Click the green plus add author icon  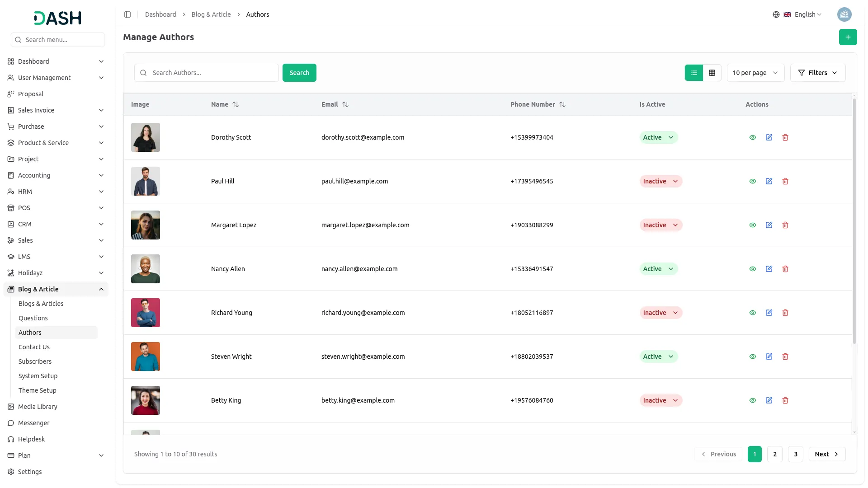point(848,37)
